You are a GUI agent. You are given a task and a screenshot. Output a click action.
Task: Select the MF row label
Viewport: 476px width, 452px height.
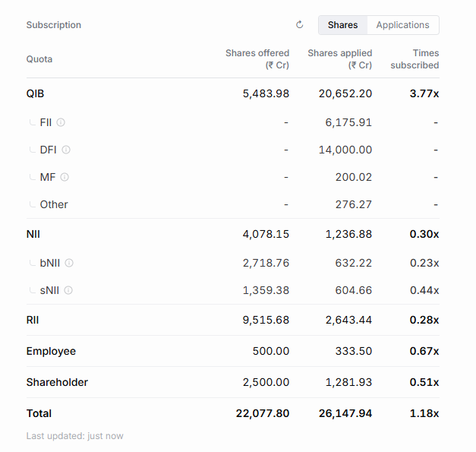[x=48, y=177]
